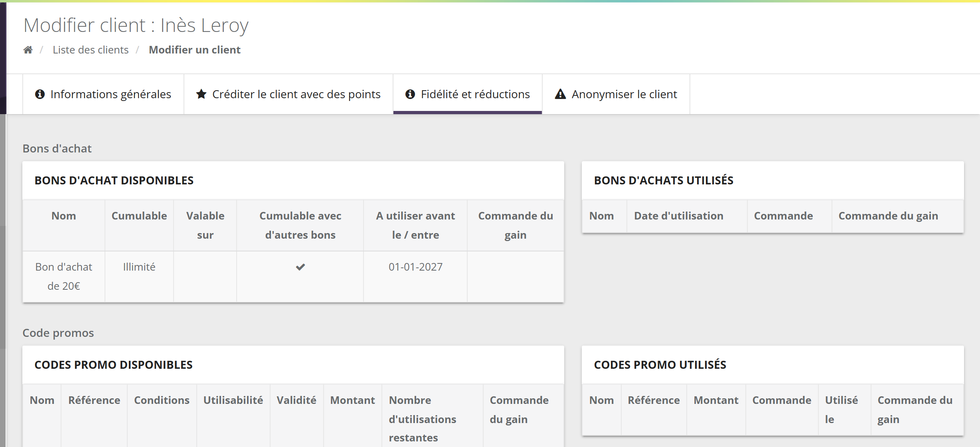Viewport: 980px width, 447px height.
Task: Click Code promos section heading
Action: click(x=58, y=333)
